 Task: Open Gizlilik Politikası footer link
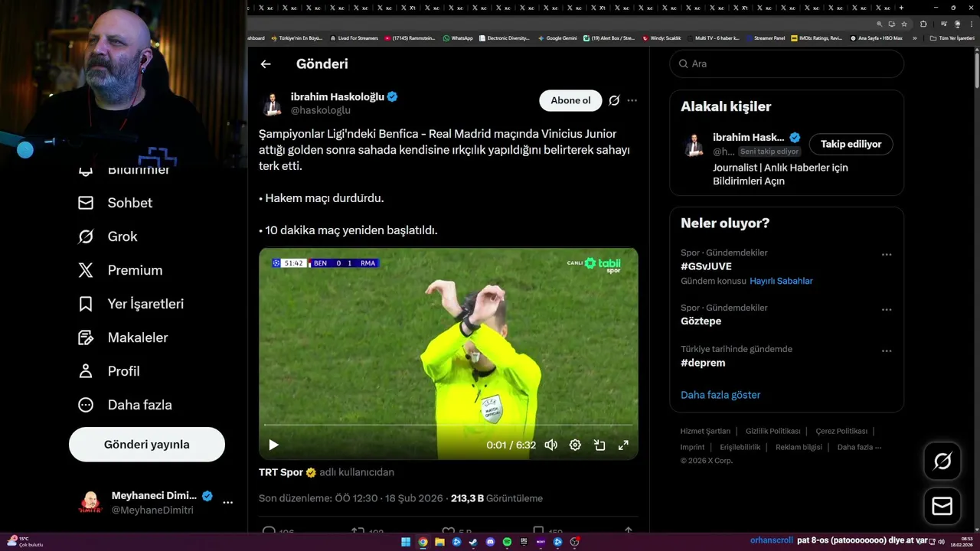tap(773, 431)
